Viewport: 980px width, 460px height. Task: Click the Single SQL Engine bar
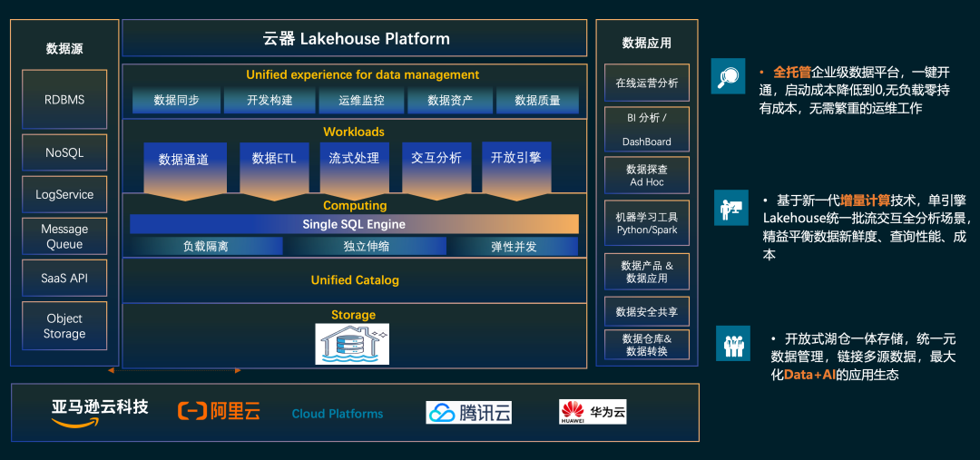(355, 224)
